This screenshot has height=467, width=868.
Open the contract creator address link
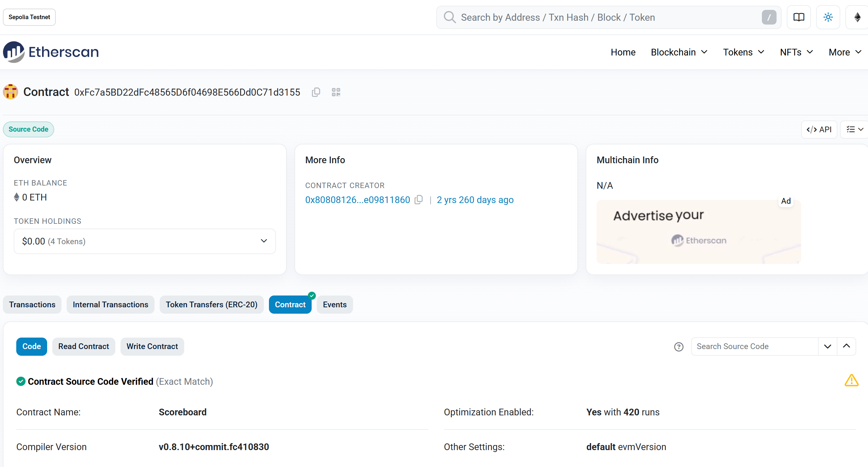tap(358, 200)
